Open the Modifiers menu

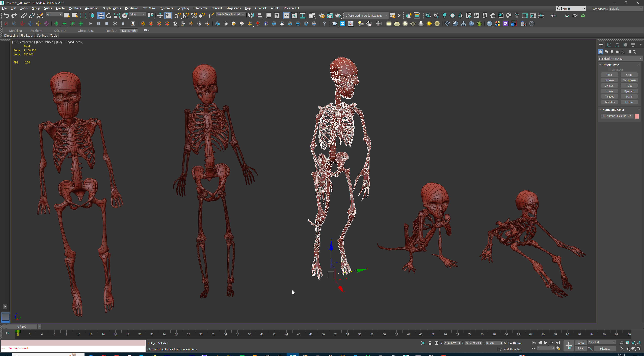75,8
